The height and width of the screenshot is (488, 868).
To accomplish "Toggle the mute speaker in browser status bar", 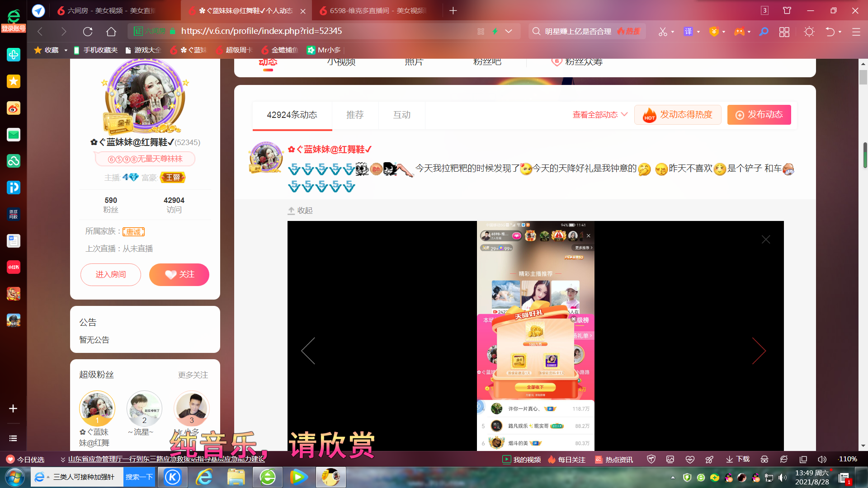I will (822, 460).
